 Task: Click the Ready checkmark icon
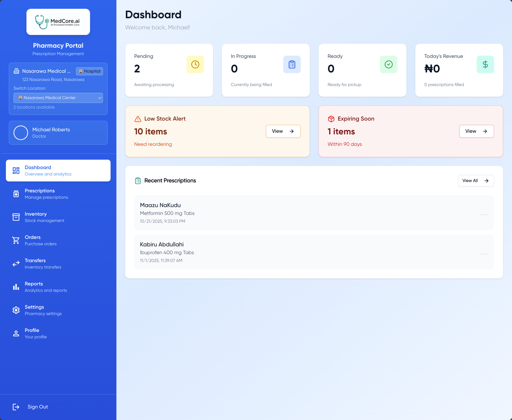(x=388, y=64)
